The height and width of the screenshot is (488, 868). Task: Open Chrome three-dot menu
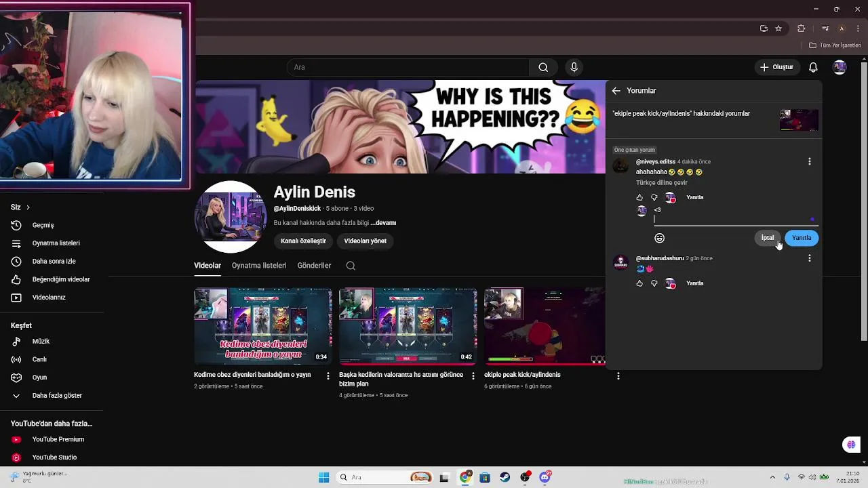pyautogui.click(x=859, y=28)
